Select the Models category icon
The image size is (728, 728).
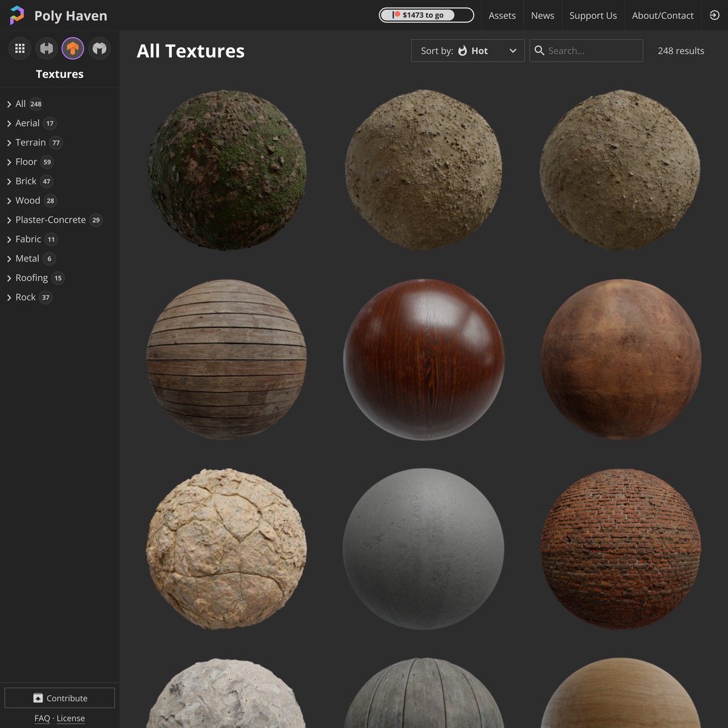(99, 48)
